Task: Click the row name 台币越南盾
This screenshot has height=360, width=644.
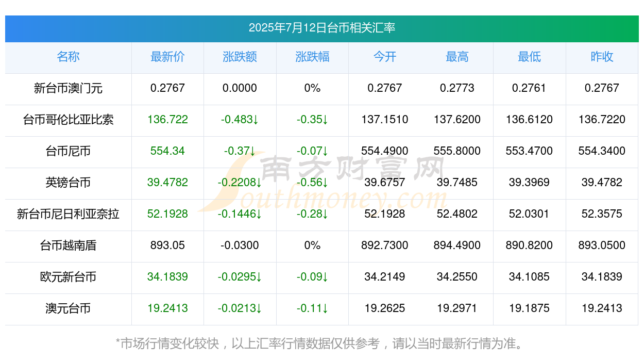Action: click(x=68, y=246)
